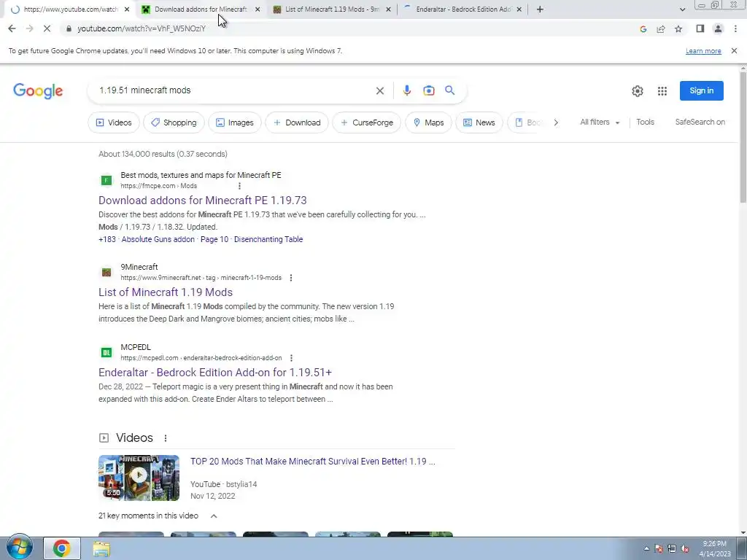Open options for the fmcpe.com result
The image size is (747, 560).
click(239, 186)
